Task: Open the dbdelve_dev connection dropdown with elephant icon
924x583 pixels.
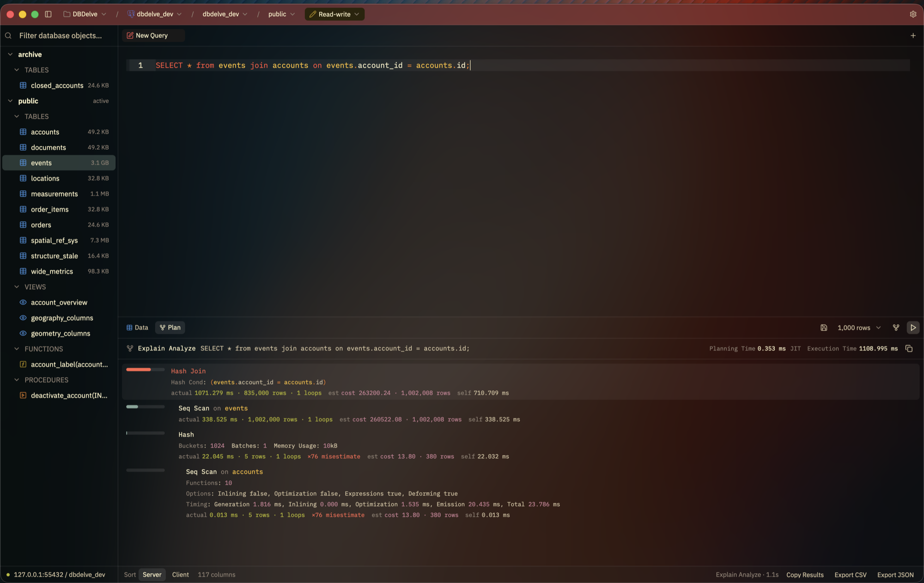Action: 155,14
